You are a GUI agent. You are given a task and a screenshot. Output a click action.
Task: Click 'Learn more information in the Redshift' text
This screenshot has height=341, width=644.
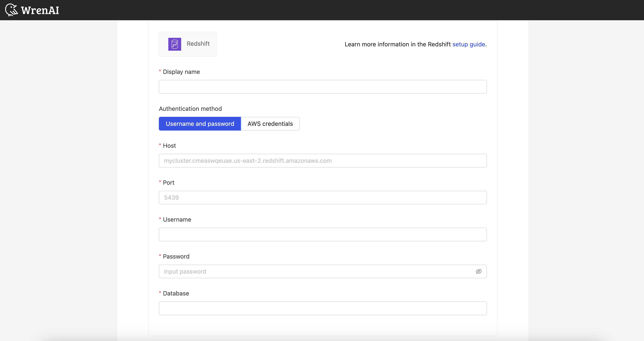click(398, 44)
